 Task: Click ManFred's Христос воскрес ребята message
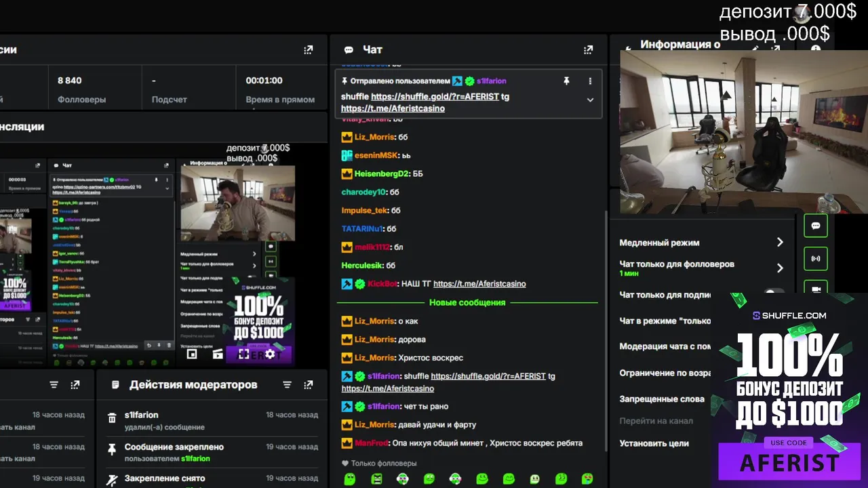coord(462,443)
